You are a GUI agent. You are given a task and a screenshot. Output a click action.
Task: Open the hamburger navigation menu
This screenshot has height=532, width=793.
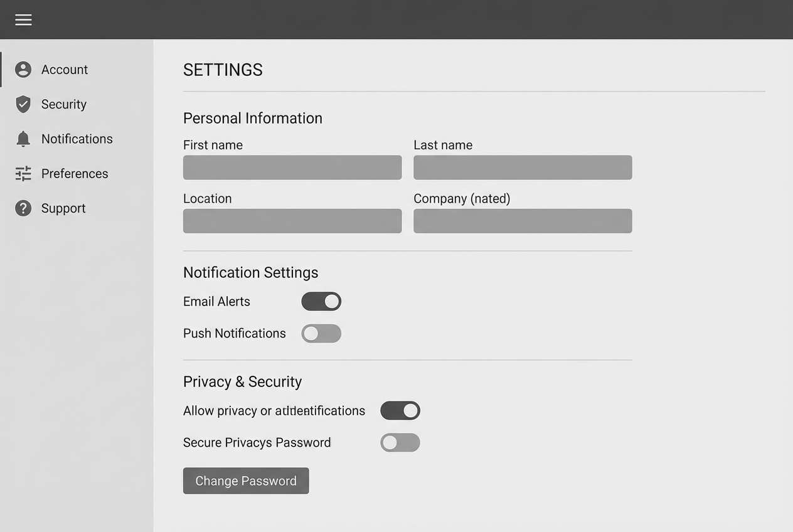[23, 19]
